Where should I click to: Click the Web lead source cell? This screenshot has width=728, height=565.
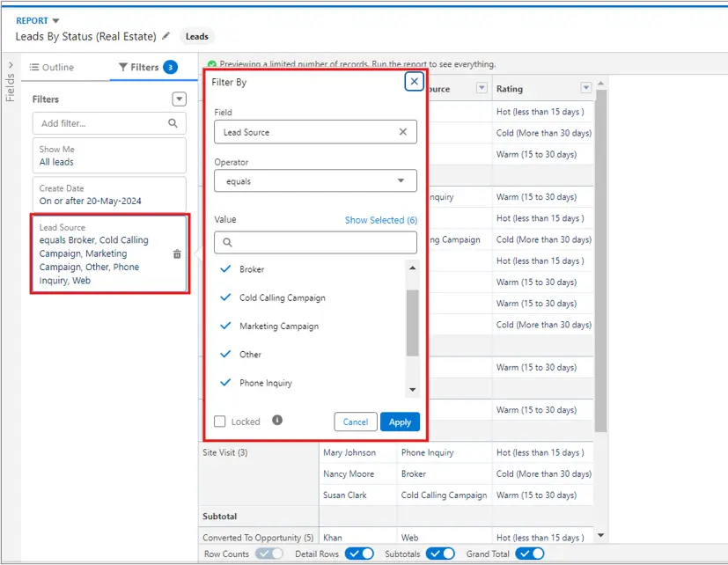pyautogui.click(x=445, y=538)
